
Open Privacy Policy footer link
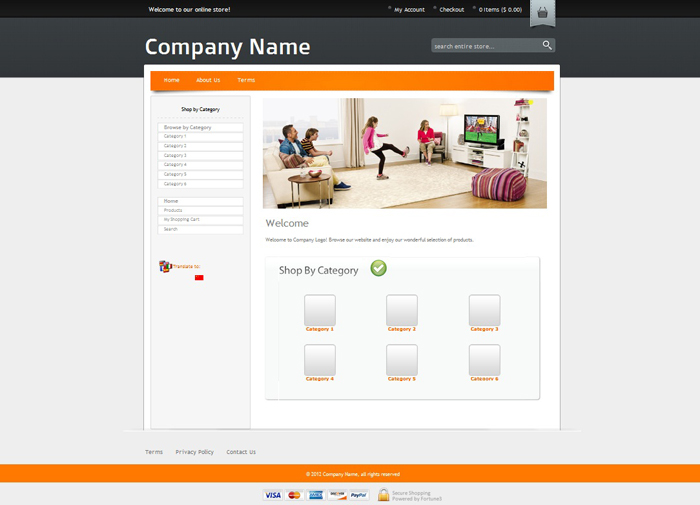point(194,452)
